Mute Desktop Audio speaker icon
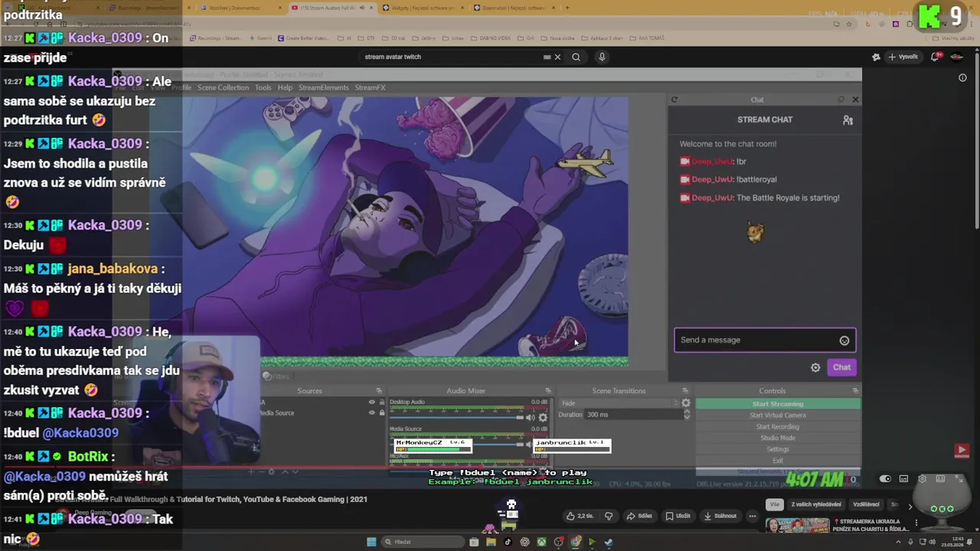The image size is (980, 551). 530,417
